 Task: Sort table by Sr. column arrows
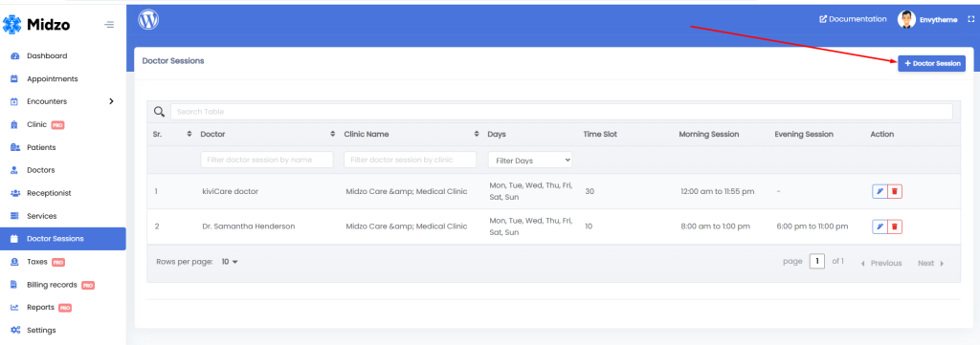click(x=189, y=134)
